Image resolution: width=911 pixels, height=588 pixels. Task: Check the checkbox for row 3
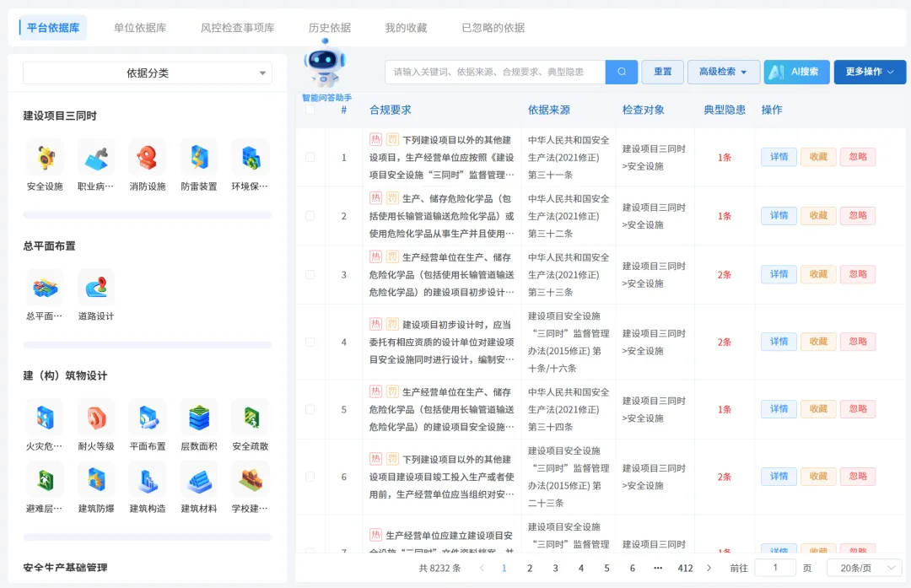coord(310,275)
